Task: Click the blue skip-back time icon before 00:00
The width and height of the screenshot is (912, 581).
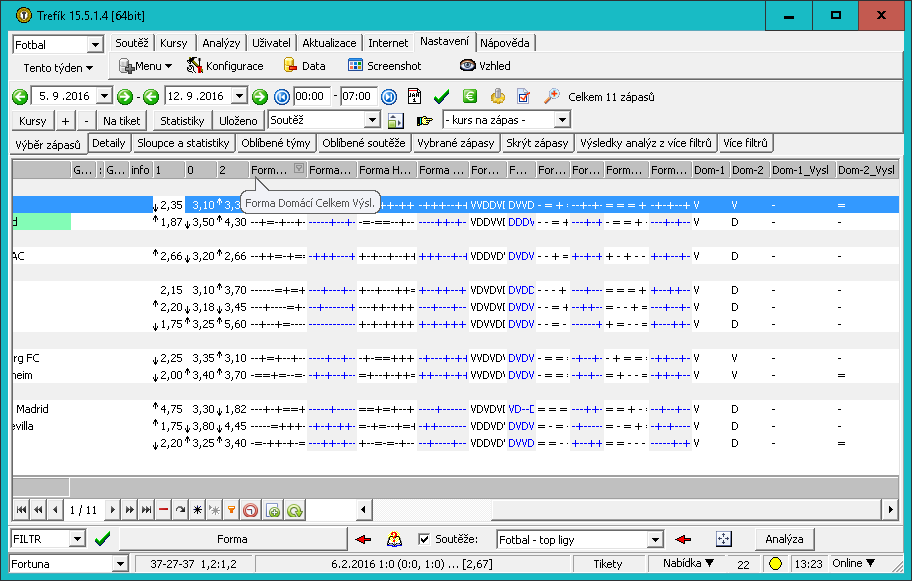Action: [x=282, y=97]
